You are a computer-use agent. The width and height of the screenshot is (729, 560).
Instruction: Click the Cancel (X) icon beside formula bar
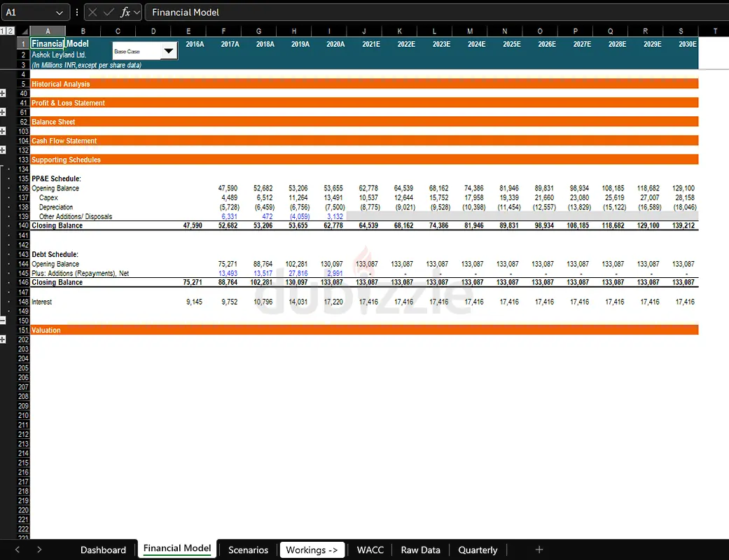(x=92, y=12)
